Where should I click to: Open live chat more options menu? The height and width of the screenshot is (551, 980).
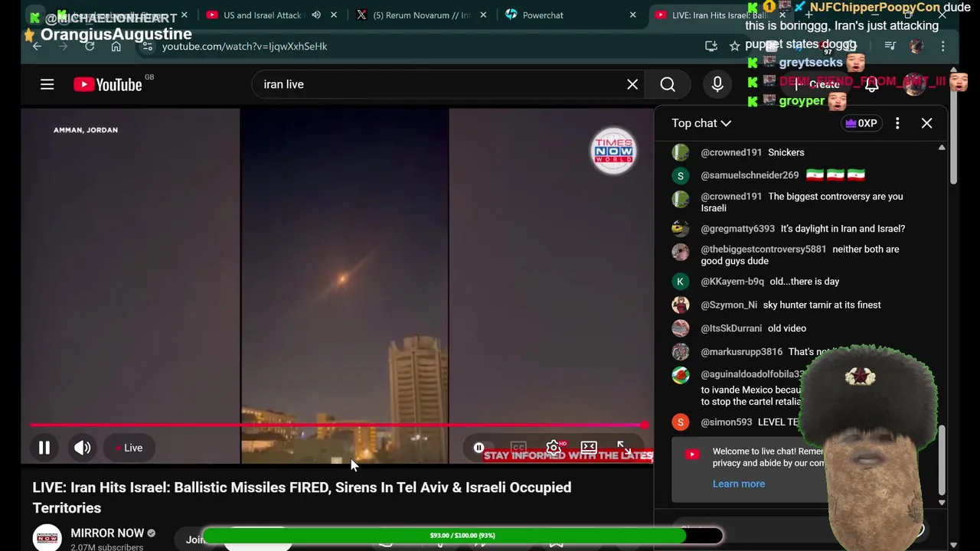point(897,123)
